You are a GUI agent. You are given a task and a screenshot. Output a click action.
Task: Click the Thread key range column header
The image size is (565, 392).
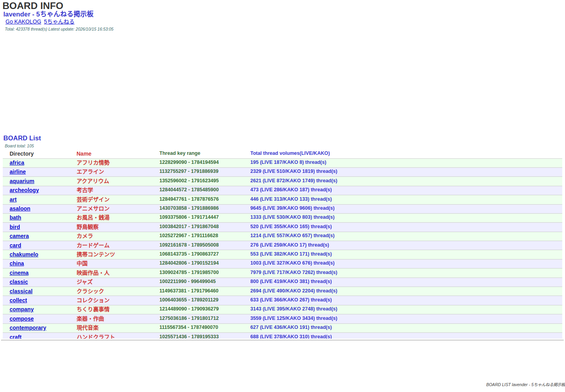point(180,153)
